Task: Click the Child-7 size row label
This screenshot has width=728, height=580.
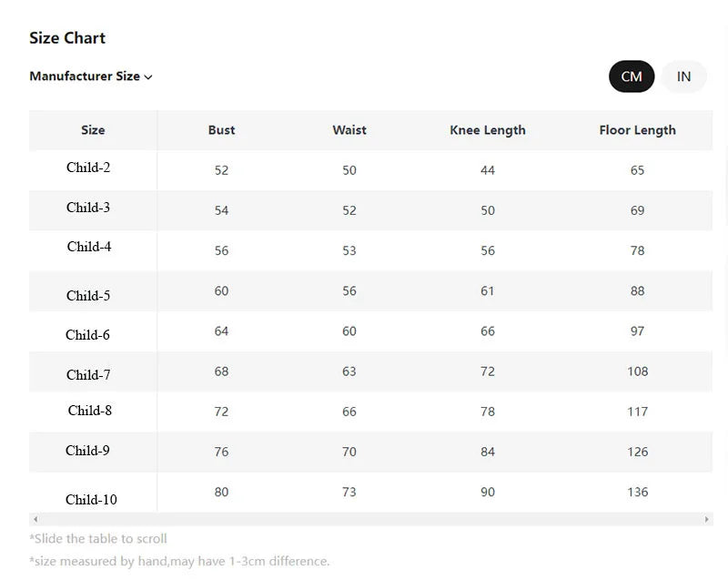Action: pyautogui.click(x=88, y=375)
